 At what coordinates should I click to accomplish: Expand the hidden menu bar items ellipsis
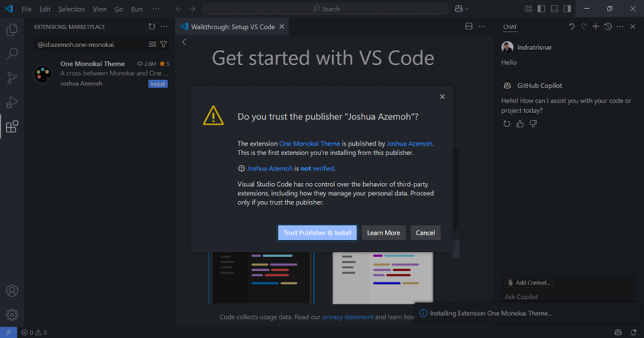156,9
